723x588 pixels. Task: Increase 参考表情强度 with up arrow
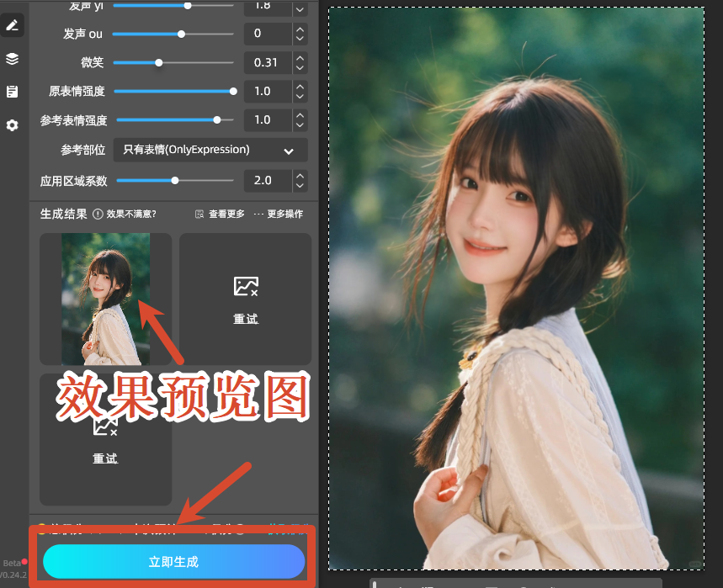(x=300, y=115)
